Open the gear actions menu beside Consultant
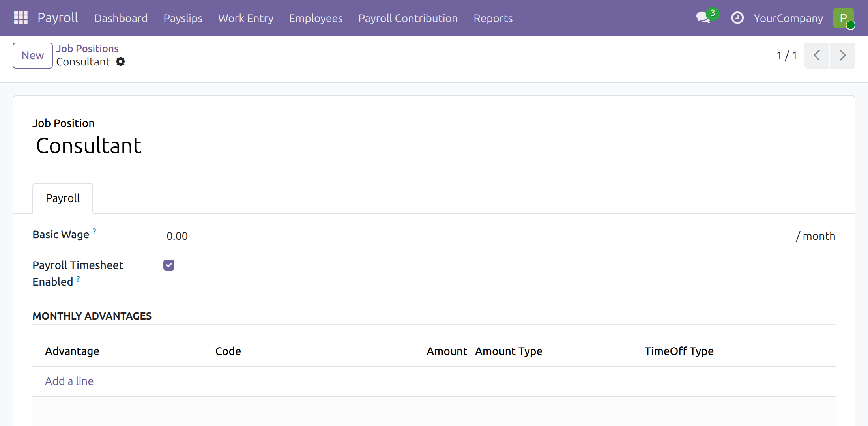The height and width of the screenshot is (426, 868). (x=120, y=62)
